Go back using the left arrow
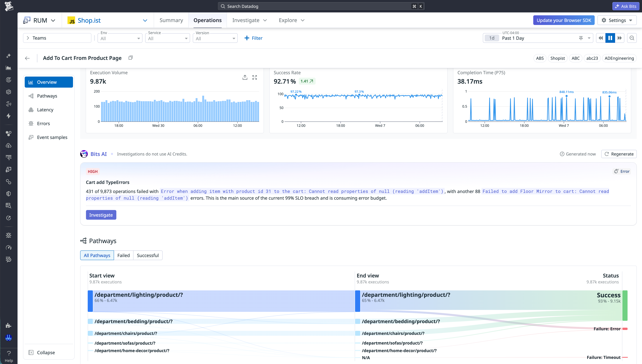The height and width of the screenshot is (364, 642). click(27, 58)
